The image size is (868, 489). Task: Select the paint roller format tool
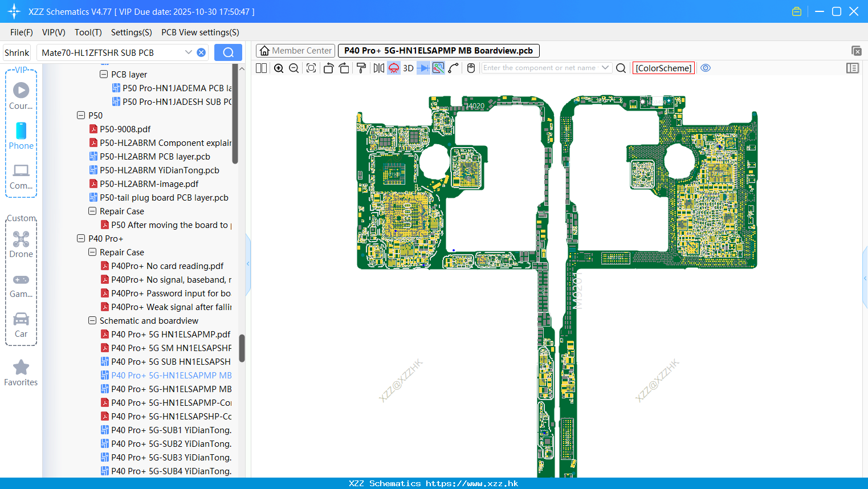[361, 68]
